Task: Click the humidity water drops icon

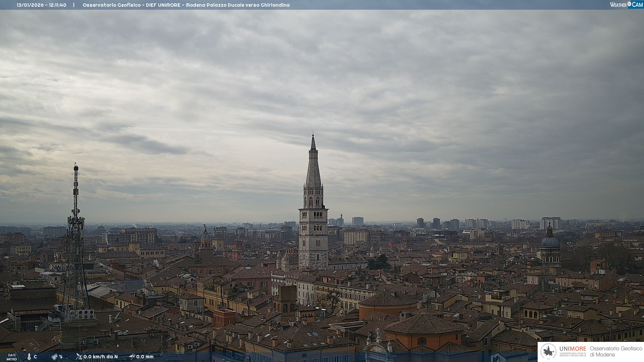Action: point(54,357)
